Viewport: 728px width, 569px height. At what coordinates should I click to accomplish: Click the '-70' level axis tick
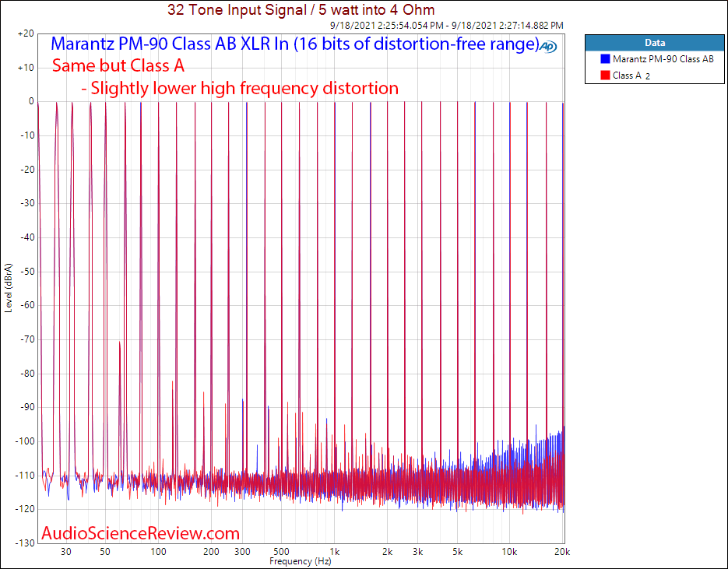(x=26, y=339)
